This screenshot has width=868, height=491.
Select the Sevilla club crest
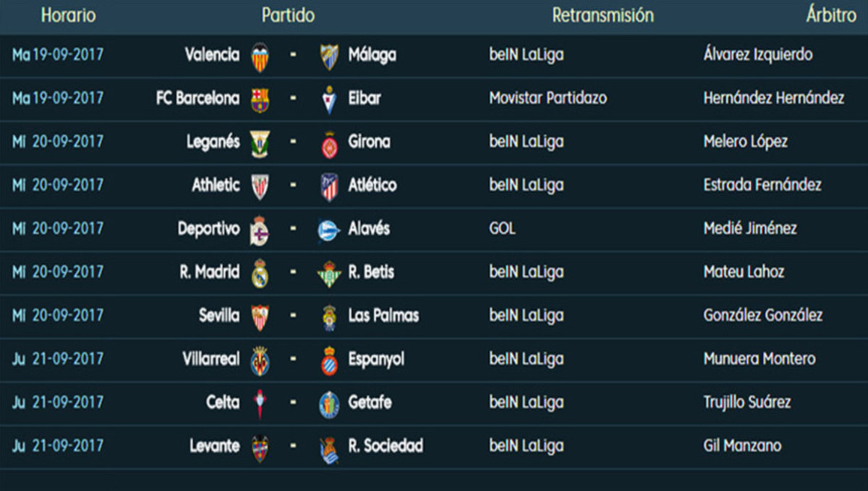(260, 317)
